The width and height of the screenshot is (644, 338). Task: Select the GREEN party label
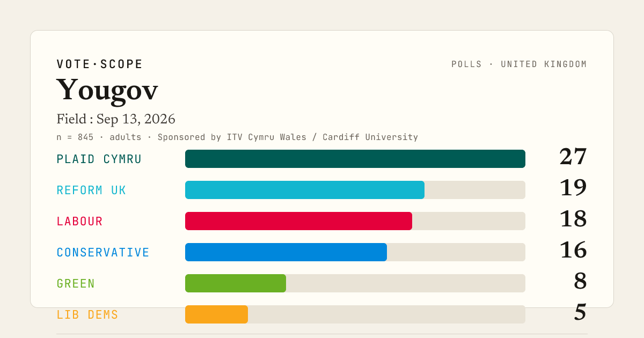point(76,284)
